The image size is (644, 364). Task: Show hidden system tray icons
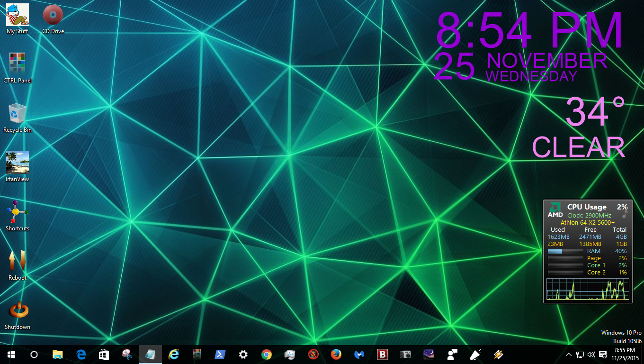point(569,355)
